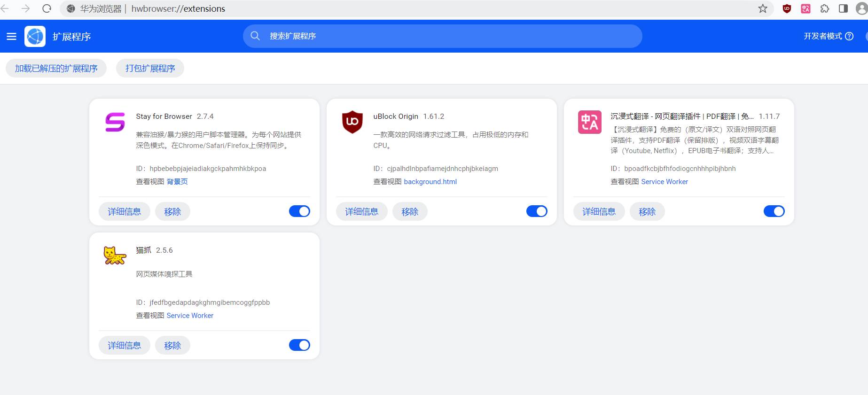The height and width of the screenshot is (395, 868).
Task: Disable the 猫抓 extension
Action: [x=299, y=345]
